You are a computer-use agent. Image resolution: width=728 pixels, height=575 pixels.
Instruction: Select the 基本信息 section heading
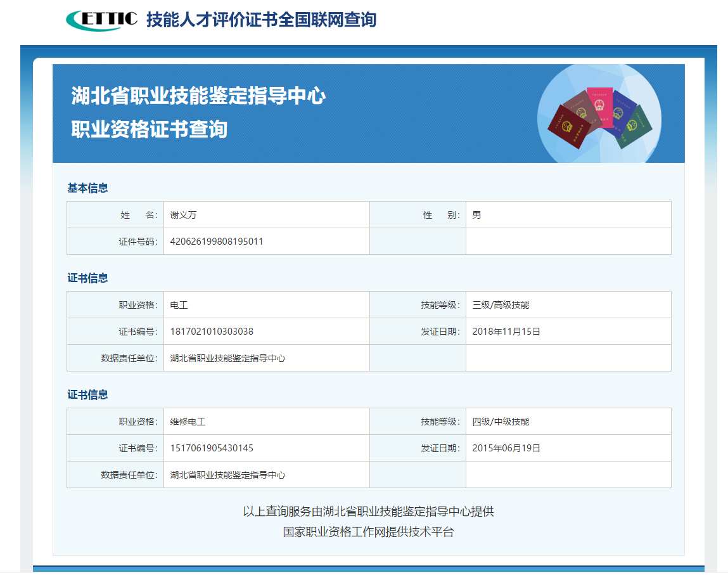tap(87, 188)
